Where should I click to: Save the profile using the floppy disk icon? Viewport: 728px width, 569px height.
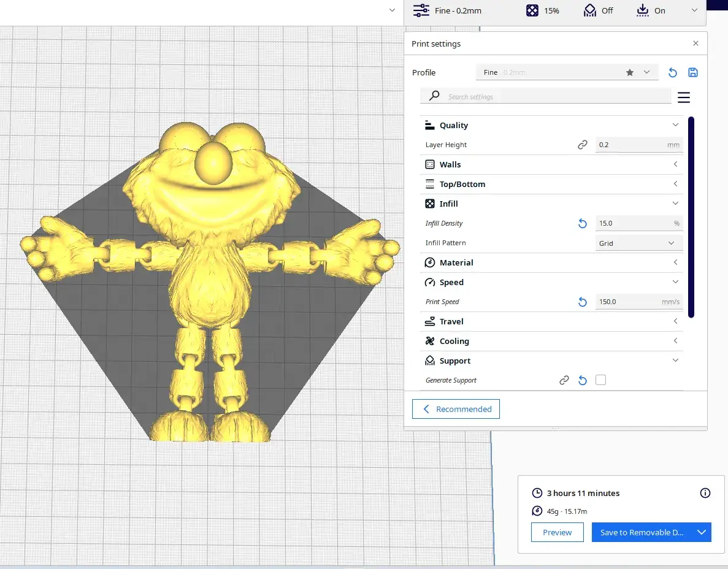(692, 72)
